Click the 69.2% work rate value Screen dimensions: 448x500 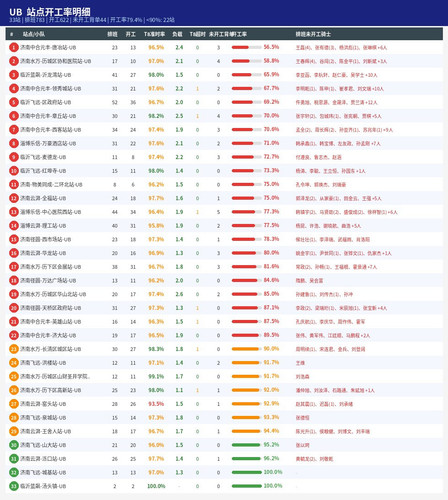pos(271,102)
